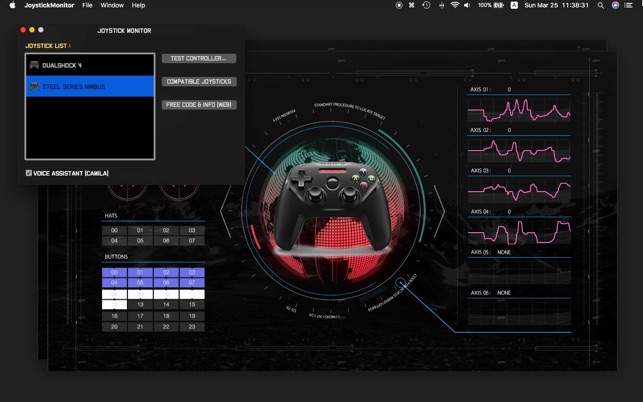Click the Compatible Joysticks button
This screenshot has width=643, height=402.
click(x=199, y=82)
